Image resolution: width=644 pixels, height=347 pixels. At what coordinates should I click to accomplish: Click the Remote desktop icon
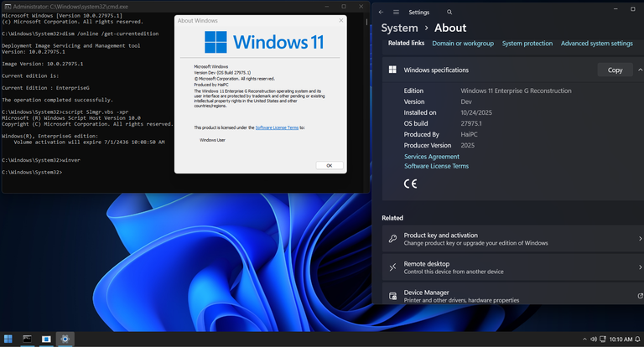coord(392,267)
